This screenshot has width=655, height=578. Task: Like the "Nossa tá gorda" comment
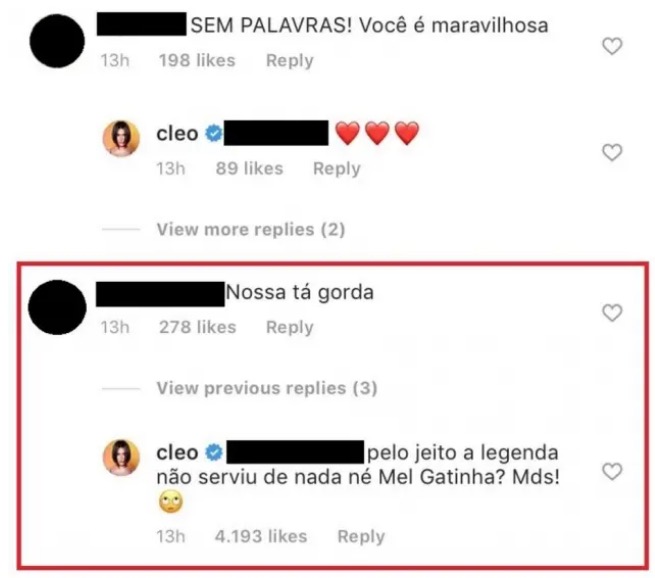(x=612, y=313)
